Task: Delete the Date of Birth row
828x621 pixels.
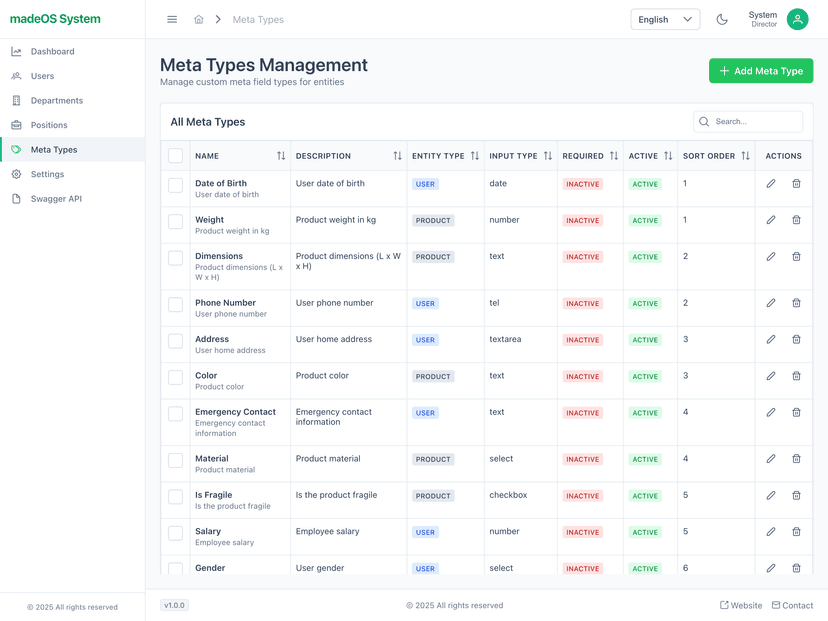Action: pyautogui.click(x=796, y=184)
